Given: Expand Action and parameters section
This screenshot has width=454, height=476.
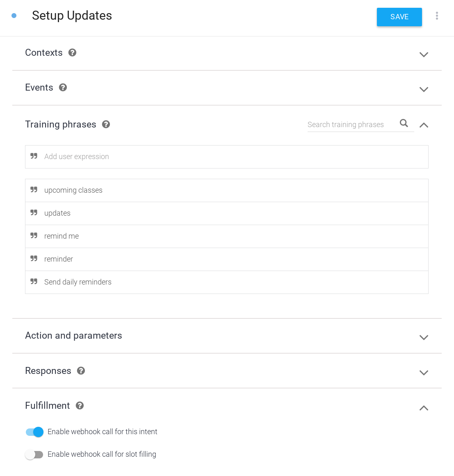Looking at the screenshot, I should click(424, 337).
